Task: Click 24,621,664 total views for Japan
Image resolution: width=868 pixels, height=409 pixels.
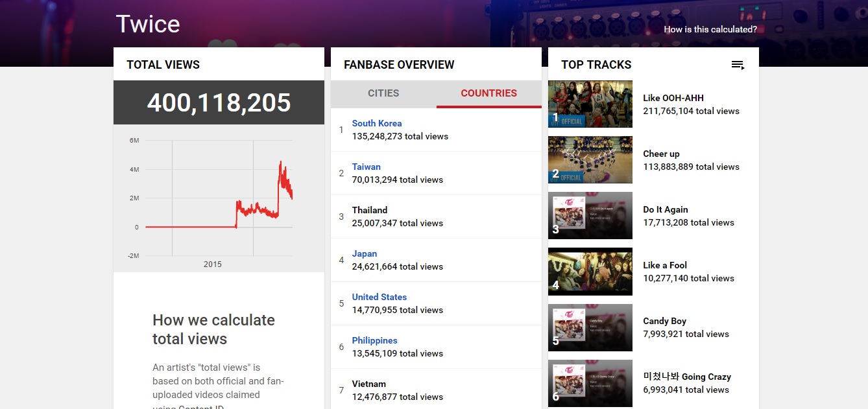Action: pos(397,266)
